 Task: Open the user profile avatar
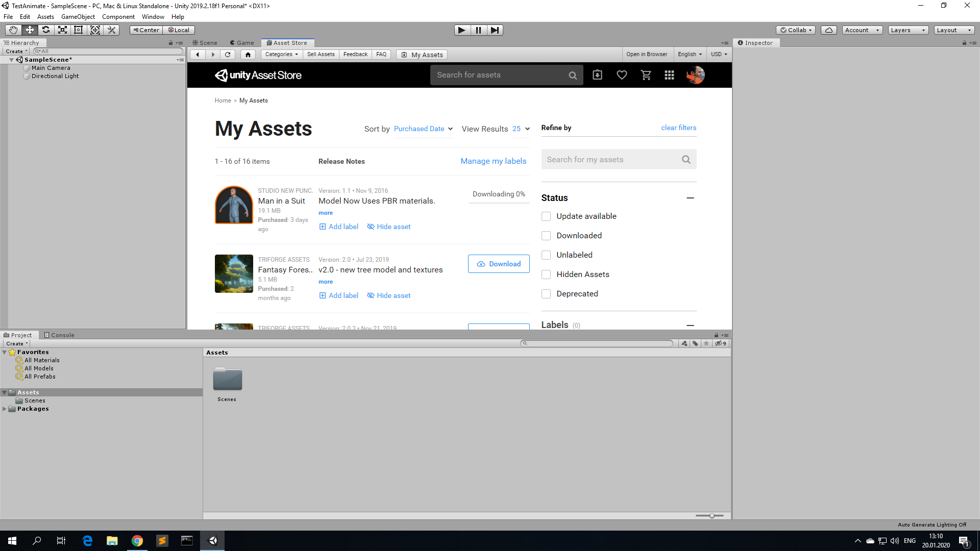[x=696, y=76]
